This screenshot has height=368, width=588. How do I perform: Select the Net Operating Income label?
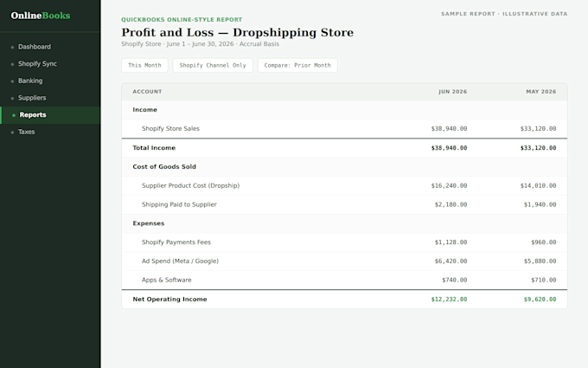pos(169,300)
